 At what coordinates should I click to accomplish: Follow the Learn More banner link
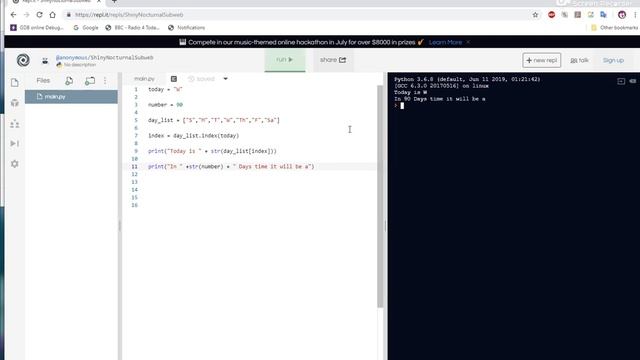(x=445, y=42)
